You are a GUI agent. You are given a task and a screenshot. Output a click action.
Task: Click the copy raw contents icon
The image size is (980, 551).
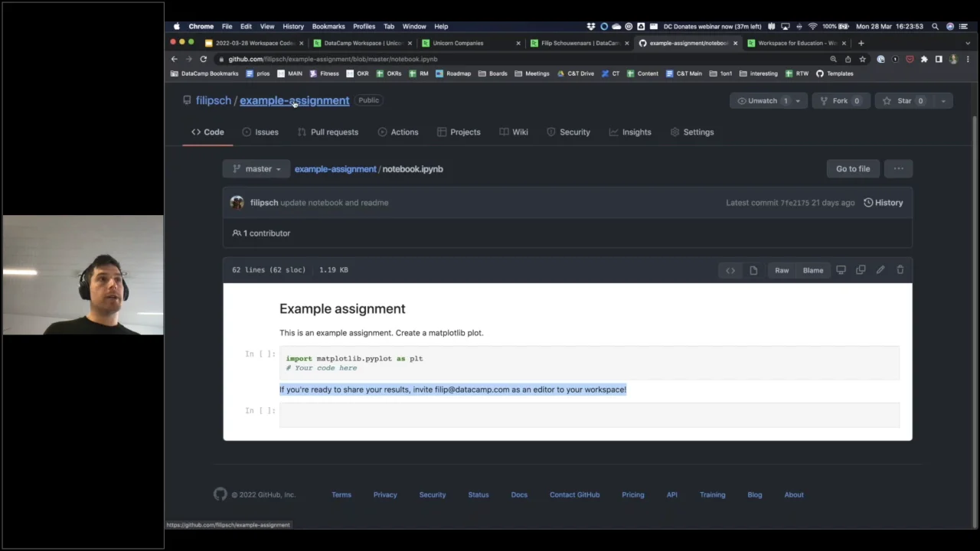(x=861, y=270)
